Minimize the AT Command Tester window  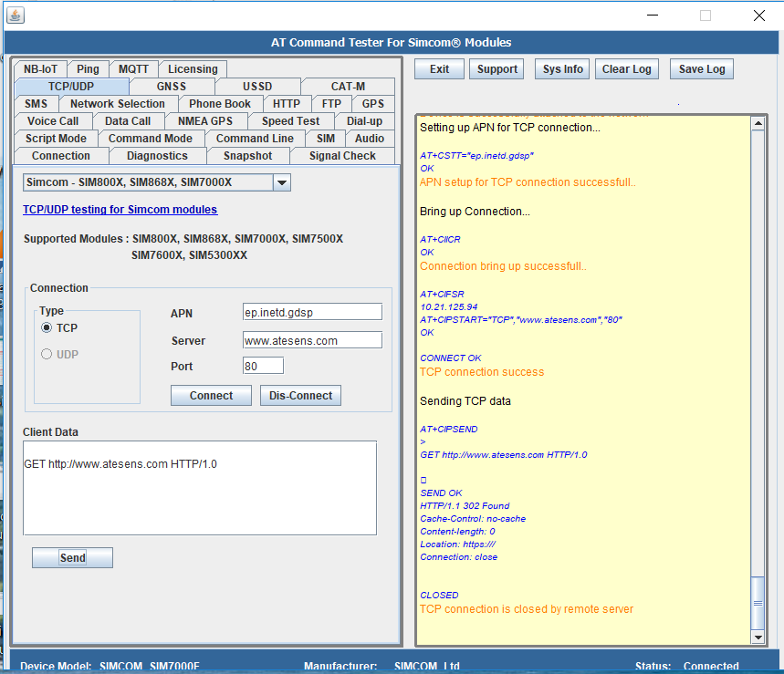[x=653, y=16]
